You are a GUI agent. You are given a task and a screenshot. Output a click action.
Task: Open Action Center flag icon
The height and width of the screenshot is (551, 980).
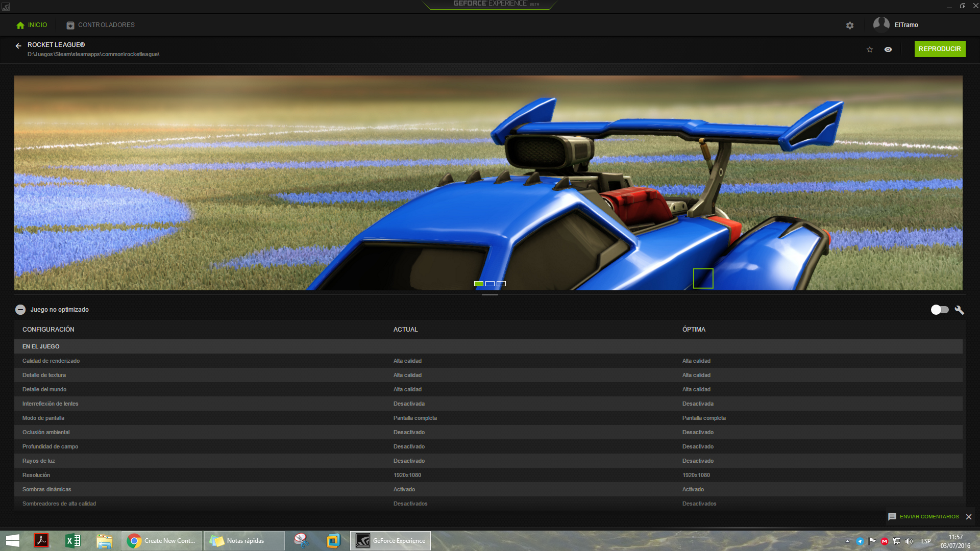tap(872, 541)
